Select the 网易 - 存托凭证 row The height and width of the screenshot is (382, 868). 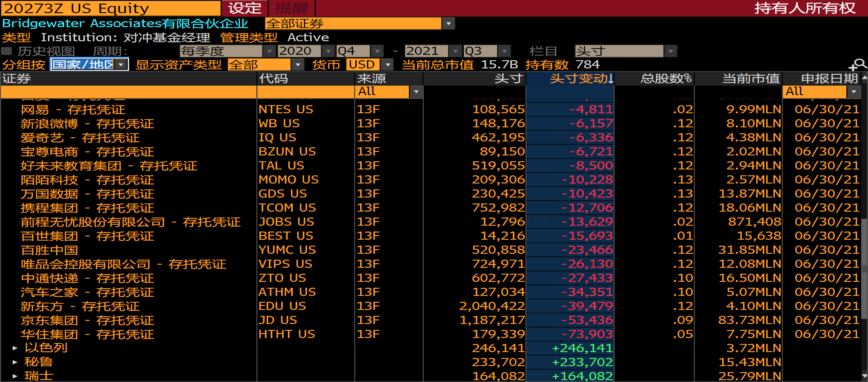tap(430, 110)
